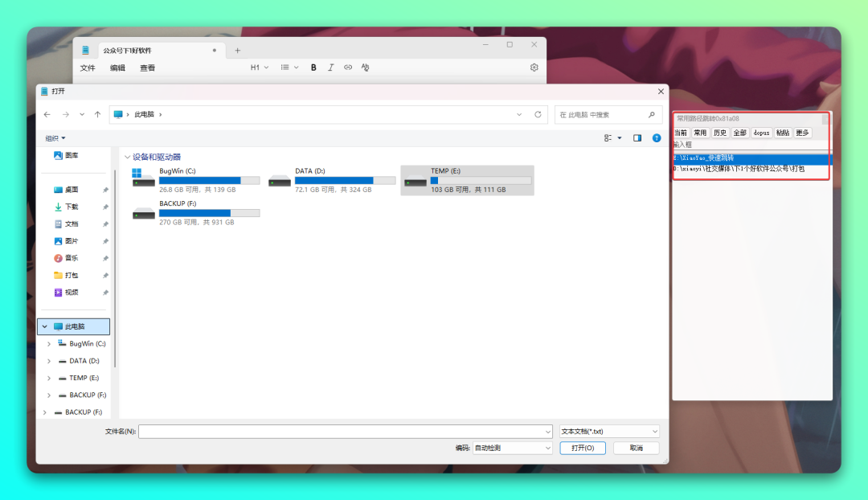868x500 pixels.
Task: Go up one folder level arrow
Action: [97, 115]
